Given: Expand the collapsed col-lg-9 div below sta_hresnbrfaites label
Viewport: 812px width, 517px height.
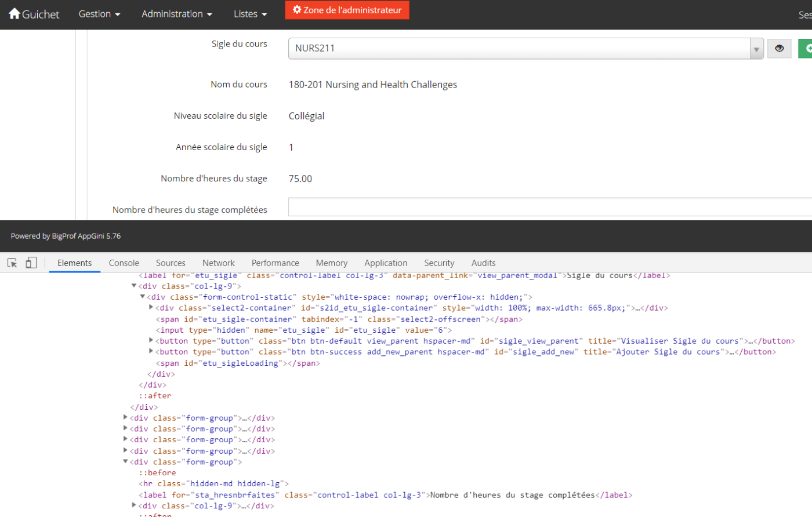Looking at the screenshot, I should click(x=134, y=506).
